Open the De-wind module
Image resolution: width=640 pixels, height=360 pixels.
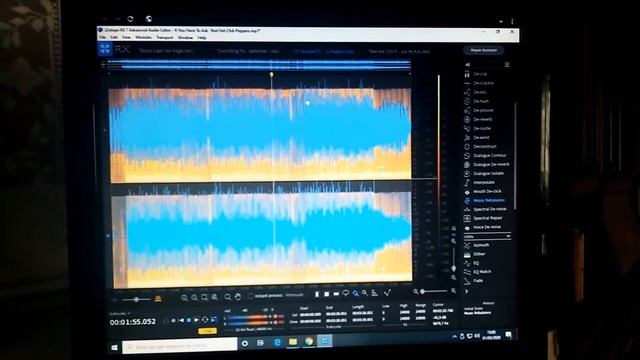tap(481, 138)
